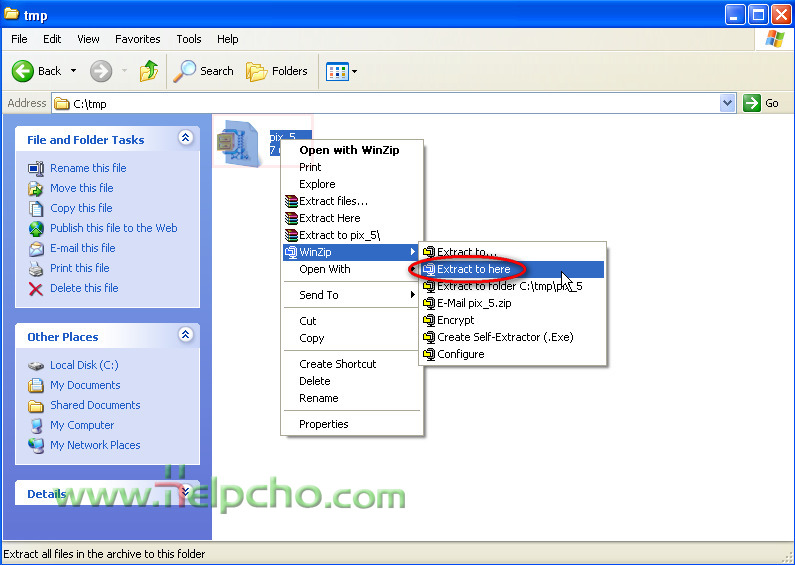795x565 pixels.
Task: Open the Edit menu
Action: (52, 39)
